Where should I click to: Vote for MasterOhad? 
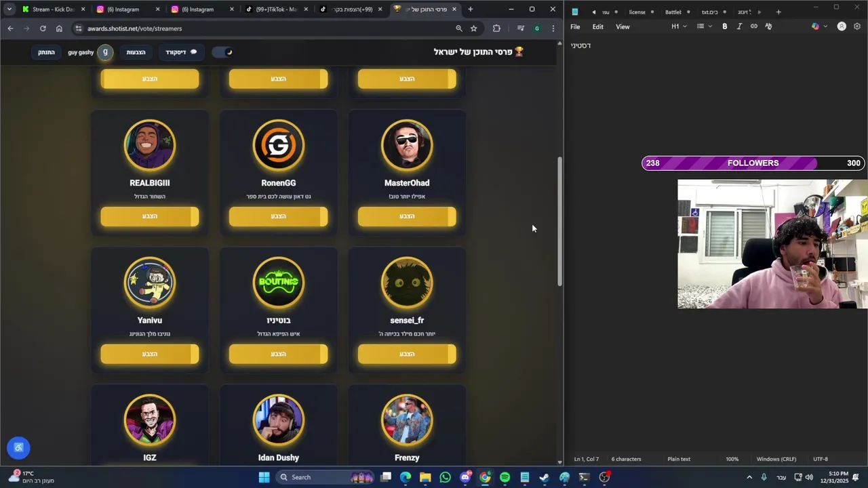407,216
